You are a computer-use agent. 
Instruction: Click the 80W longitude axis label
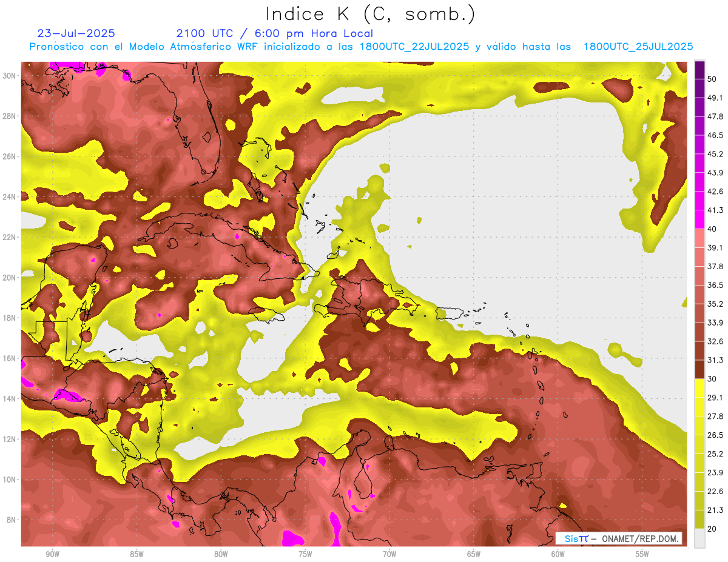tap(221, 554)
